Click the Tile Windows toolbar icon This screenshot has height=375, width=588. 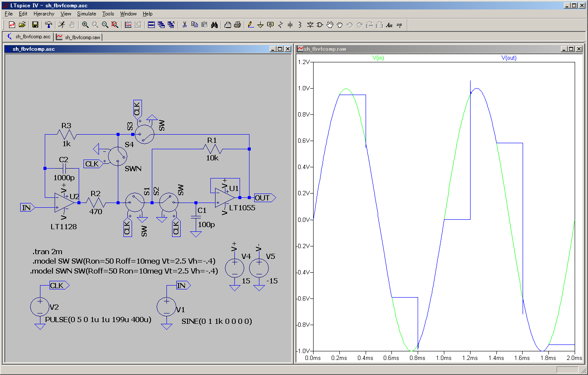coord(151,25)
